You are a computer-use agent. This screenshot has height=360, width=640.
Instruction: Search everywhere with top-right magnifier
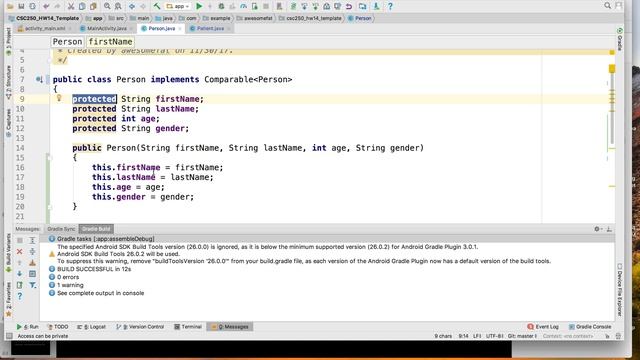[x=608, y=5]
